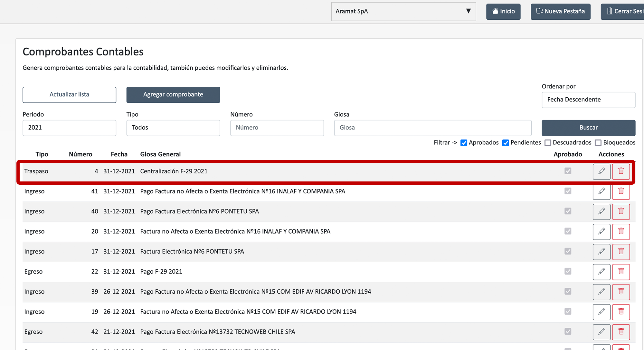
Task: Open a Nueva Pestaña
Action: coord(560,11)
